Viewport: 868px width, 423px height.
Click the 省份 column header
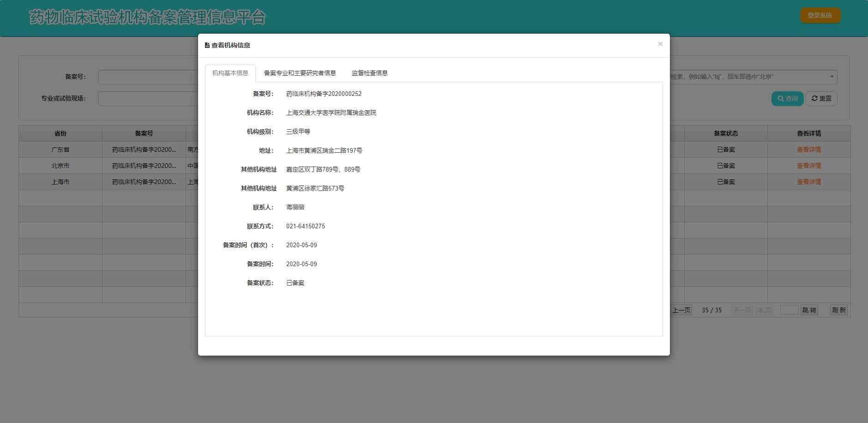(60, 133)
